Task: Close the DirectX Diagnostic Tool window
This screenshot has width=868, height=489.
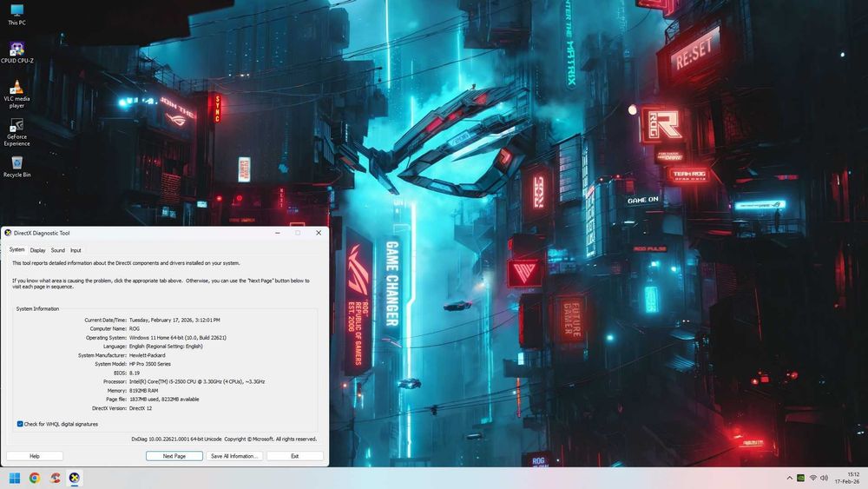Action: (319, 233)
